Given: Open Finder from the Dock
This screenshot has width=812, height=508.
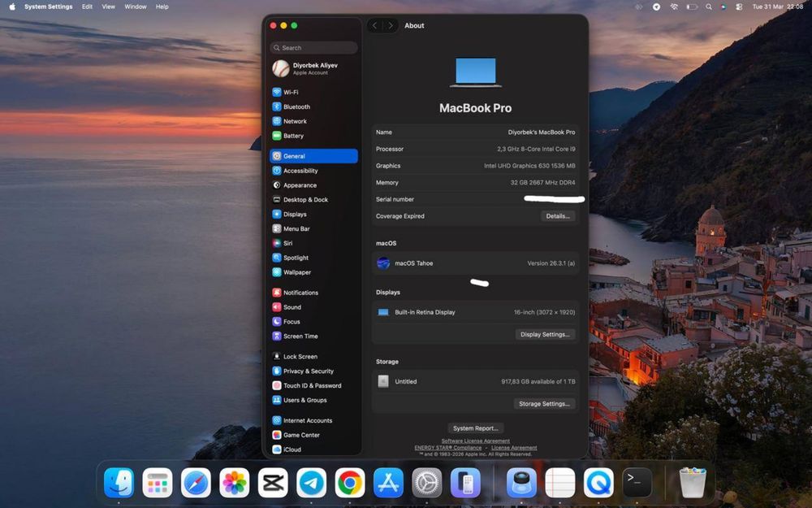Looking at the screenshot, I should [119, 483].
